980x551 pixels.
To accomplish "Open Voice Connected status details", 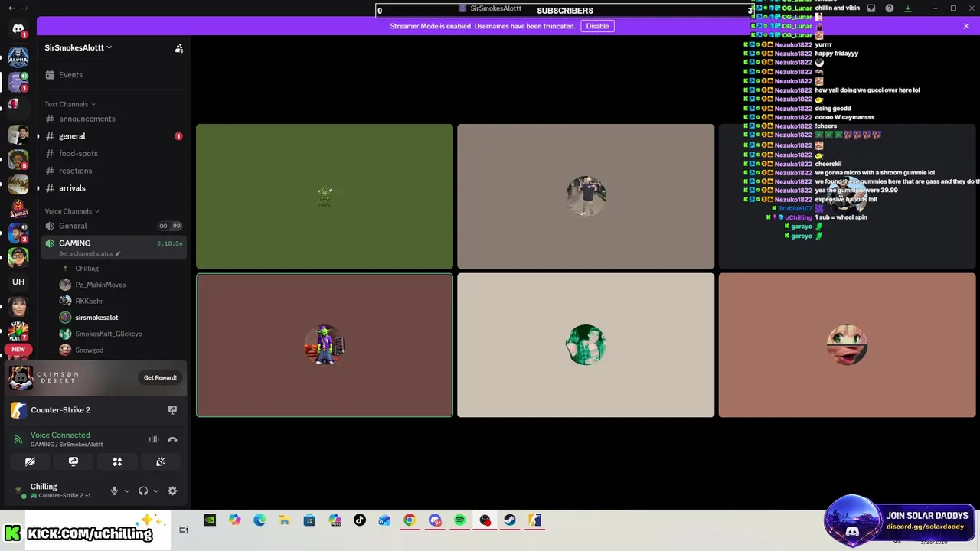I will pyautogui.click(x=60, y=435).
